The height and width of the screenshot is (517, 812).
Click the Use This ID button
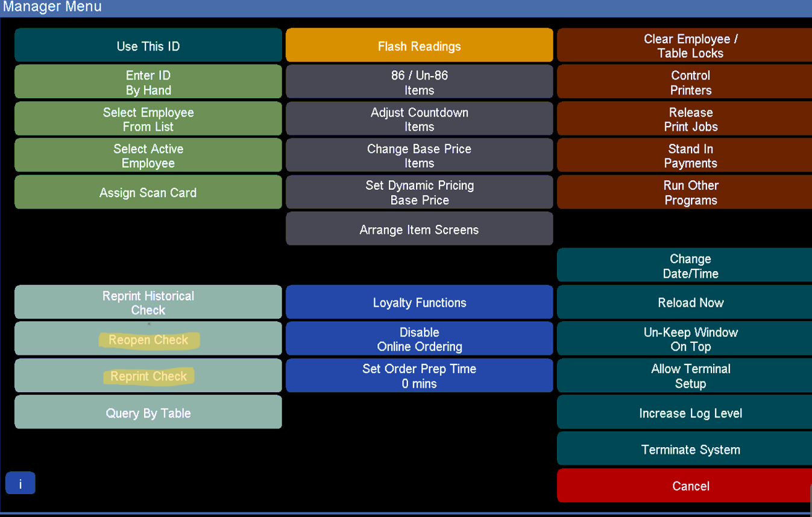[x=148, y=45]
